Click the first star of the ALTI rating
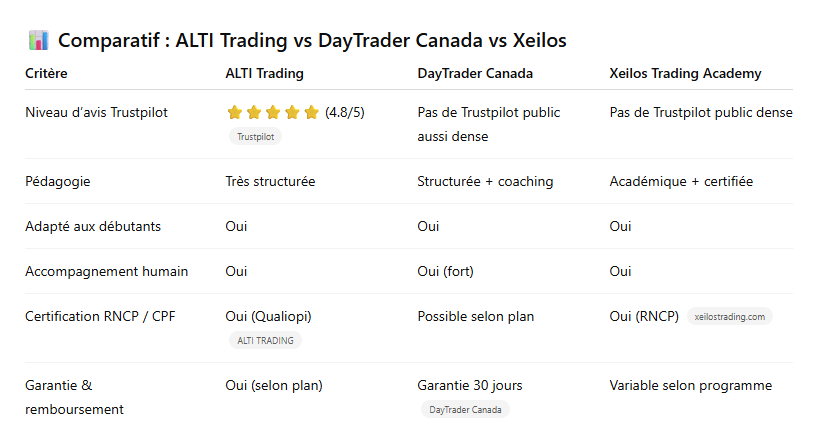This screenshot has height=431, width=838. [x=235, y=112]
